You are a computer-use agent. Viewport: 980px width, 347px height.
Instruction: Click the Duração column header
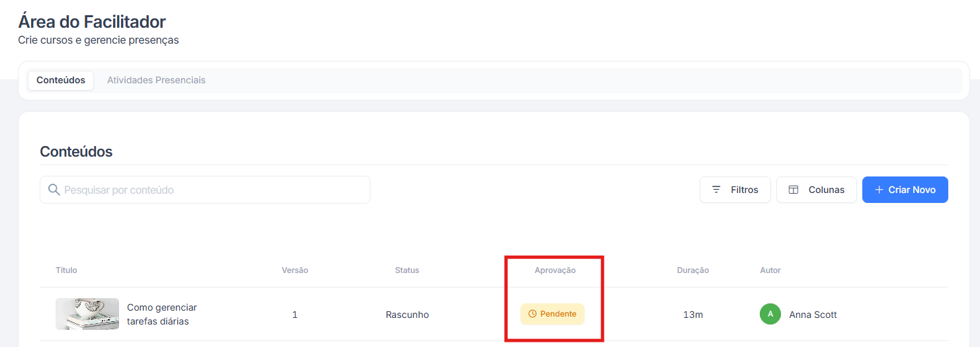click(x=692, y=270)
